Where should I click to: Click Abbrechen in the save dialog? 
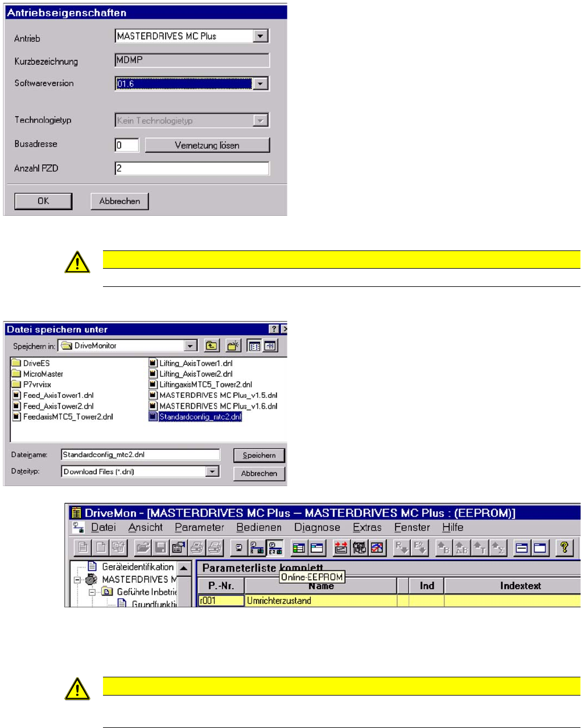click(259, 474)
